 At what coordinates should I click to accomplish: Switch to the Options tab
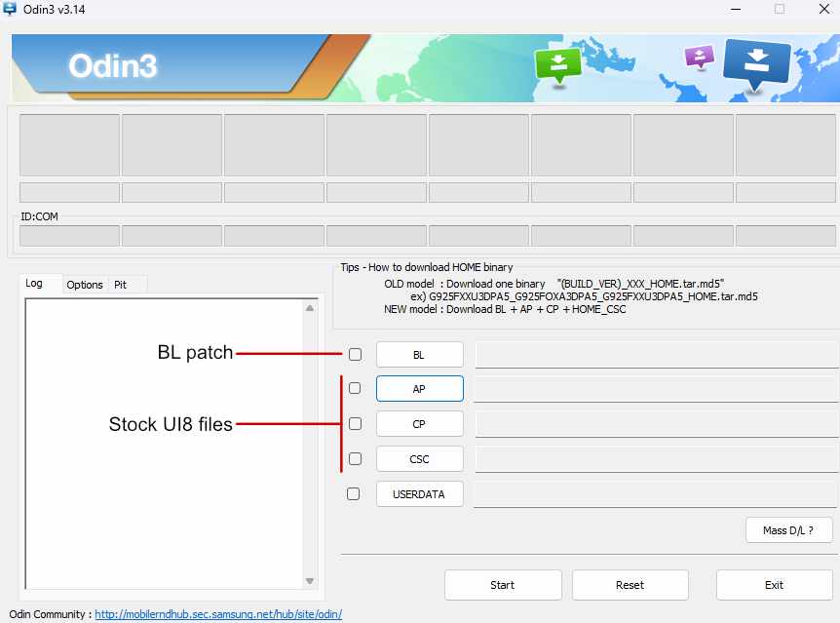(x=85, y=284)
